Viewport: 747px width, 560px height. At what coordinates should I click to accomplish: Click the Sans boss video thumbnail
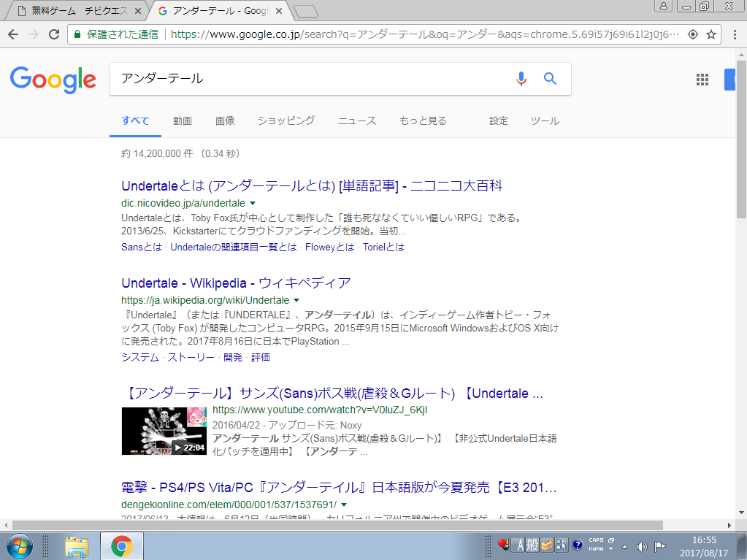(164, 431)
